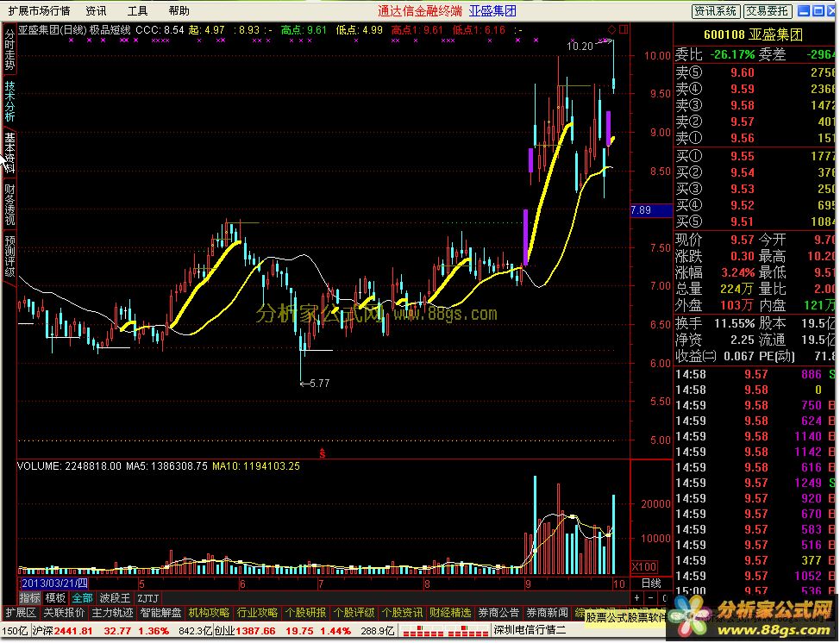Switch to the 财务透视 side tab
The width and height of the screenshot is (840, 643).
[x=9, y=204]
